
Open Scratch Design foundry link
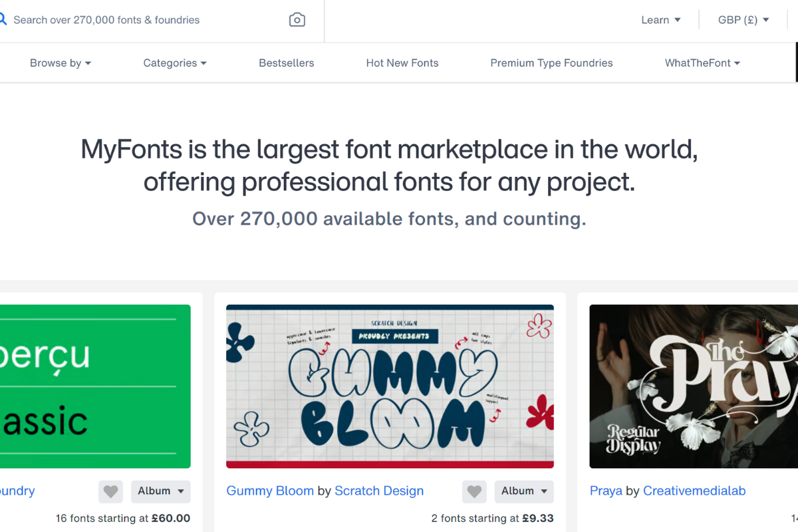pyautogui.click(x=379, y=491)
